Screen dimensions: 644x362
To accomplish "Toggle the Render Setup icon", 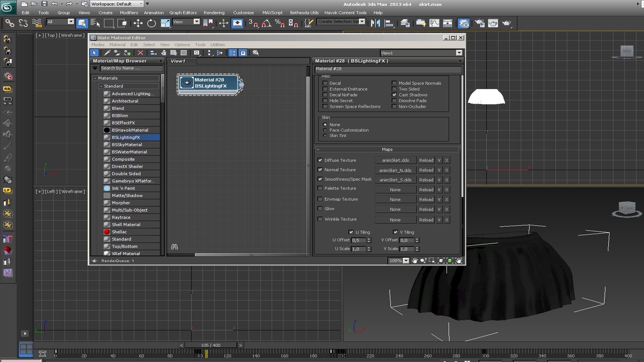I will 480,23.
